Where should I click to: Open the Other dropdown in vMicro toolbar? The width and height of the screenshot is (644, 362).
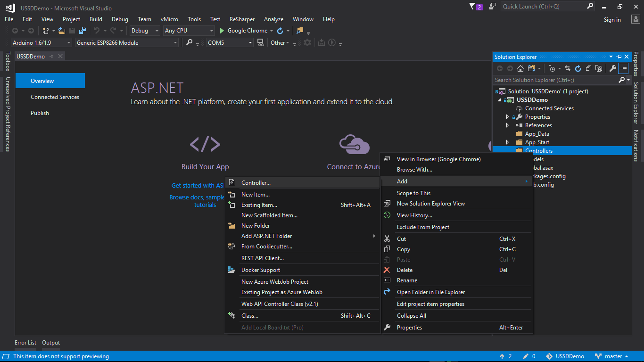[x=280, y=42]
